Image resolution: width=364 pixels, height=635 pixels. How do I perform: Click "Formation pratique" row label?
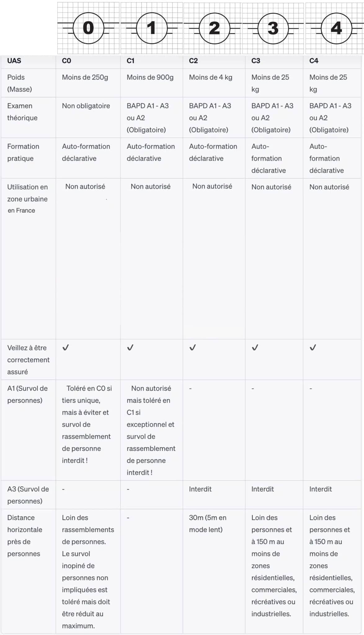(23, 152)
